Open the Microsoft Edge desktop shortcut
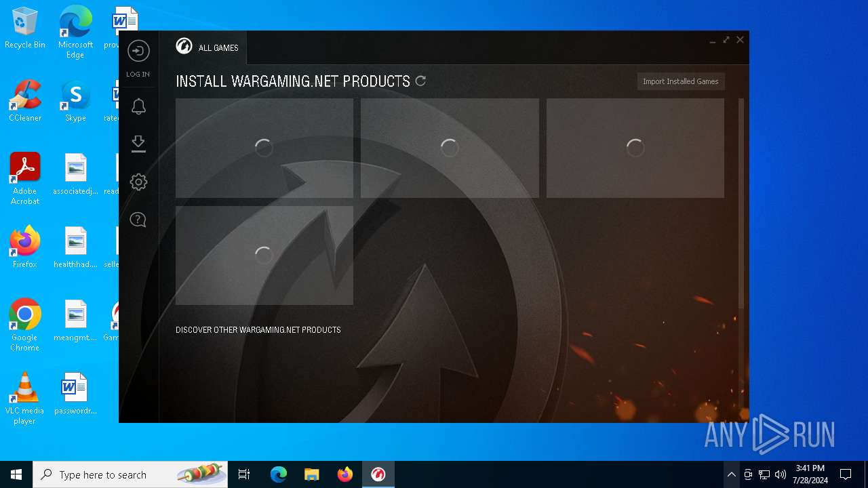 pyautogui.click(x=75, y=31)
